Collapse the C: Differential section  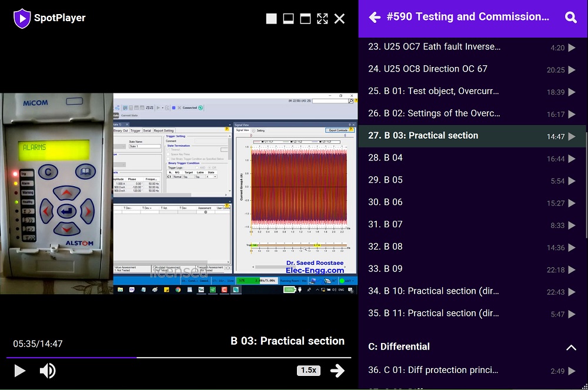point(570,347)
